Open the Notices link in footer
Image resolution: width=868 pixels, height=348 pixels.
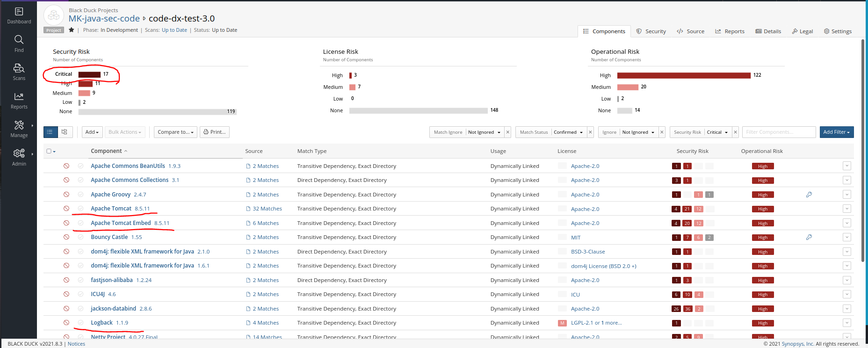tap(76, 344)
